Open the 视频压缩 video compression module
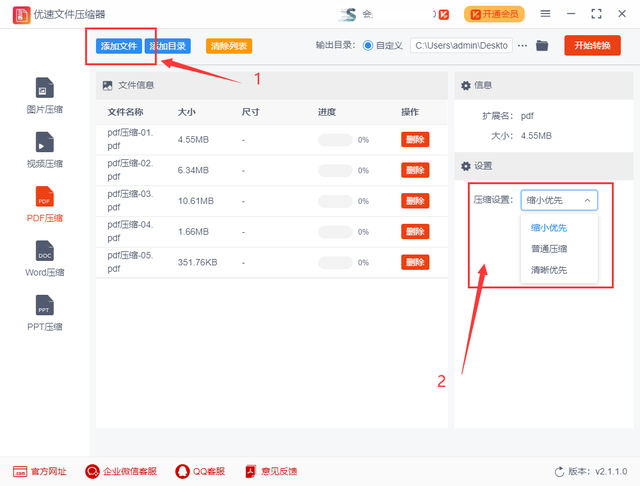640x486 pixels. 44,150
